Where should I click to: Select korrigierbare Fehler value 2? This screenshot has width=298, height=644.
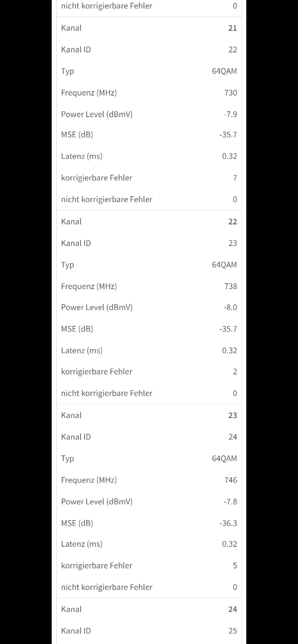(235, 372)
